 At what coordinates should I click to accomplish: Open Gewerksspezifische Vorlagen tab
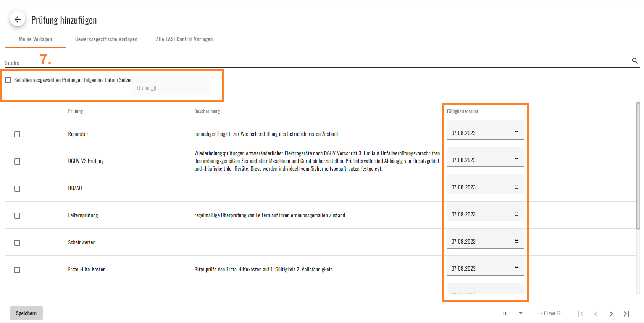(x=106, y=39)
